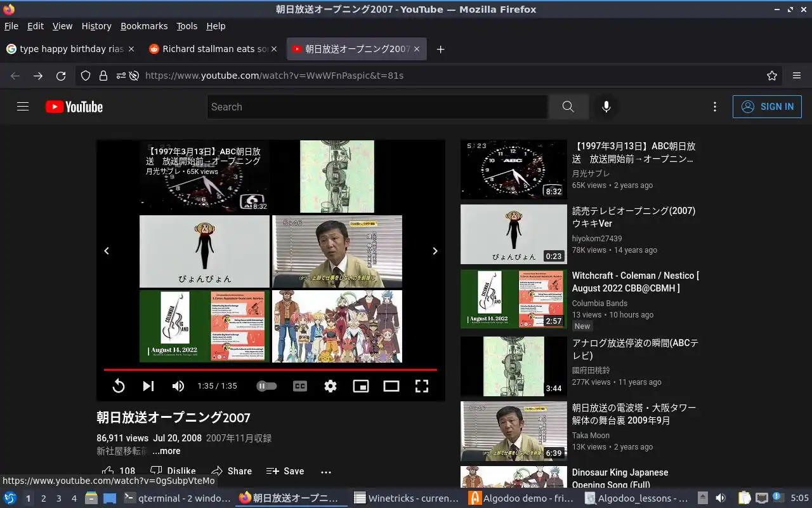Open Firefox application hamburger menu
This screenshot has height=508, width=812.
[797, 76]
